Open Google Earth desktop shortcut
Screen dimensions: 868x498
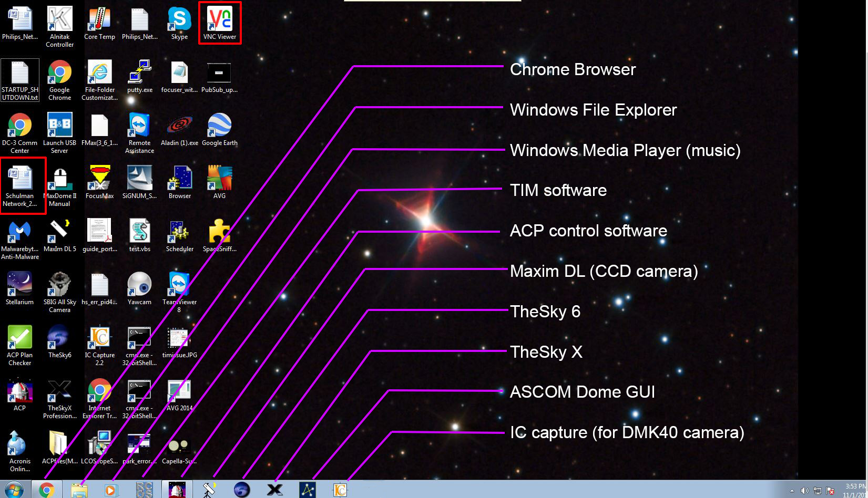coord(219,129)
